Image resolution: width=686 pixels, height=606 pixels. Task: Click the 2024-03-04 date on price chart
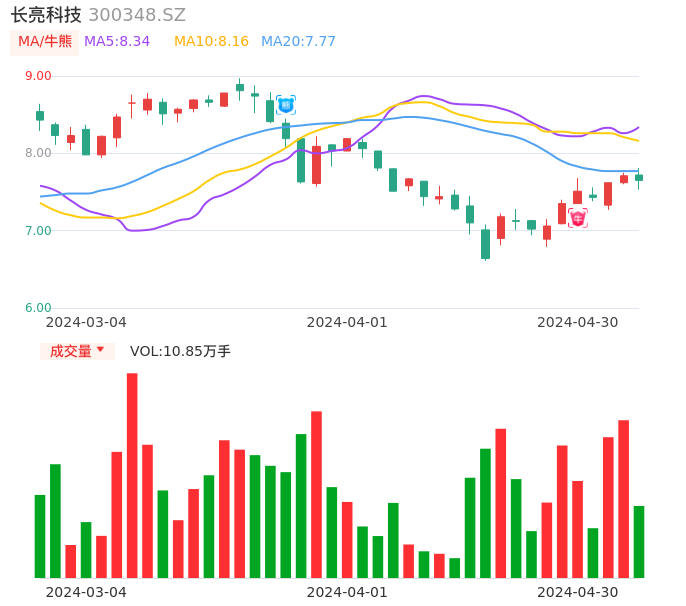[x=86, y=322]
